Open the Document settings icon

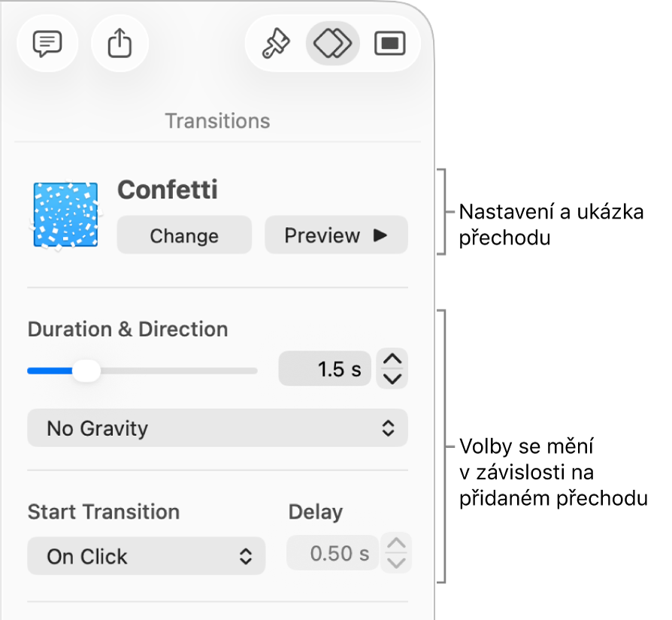click(390, 44)
